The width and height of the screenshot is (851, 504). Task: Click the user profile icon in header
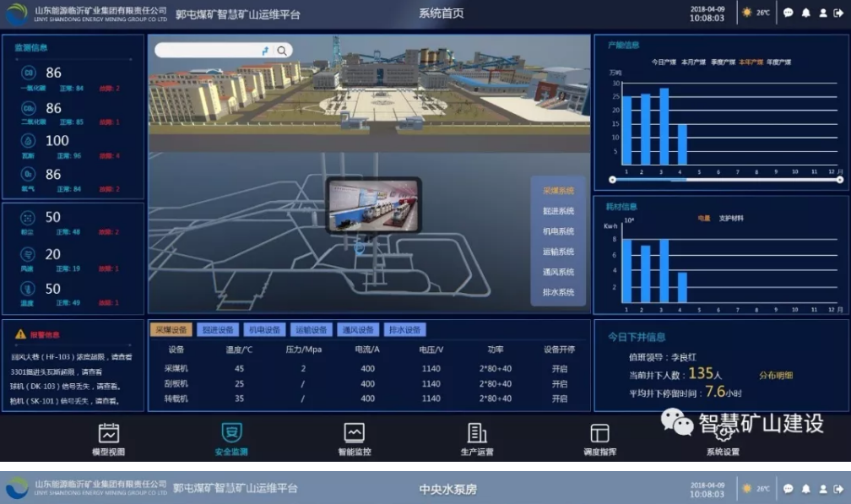coord(823,14)
